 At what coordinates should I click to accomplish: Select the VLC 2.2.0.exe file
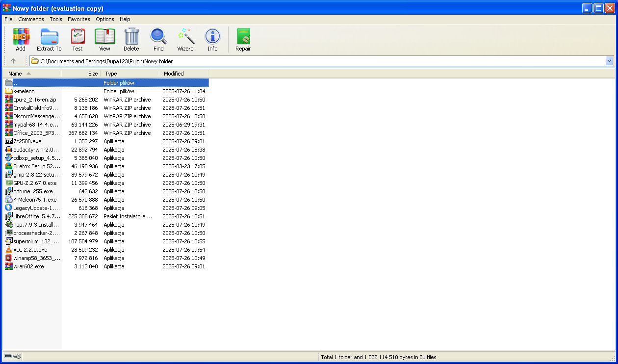tap(30, 250)
